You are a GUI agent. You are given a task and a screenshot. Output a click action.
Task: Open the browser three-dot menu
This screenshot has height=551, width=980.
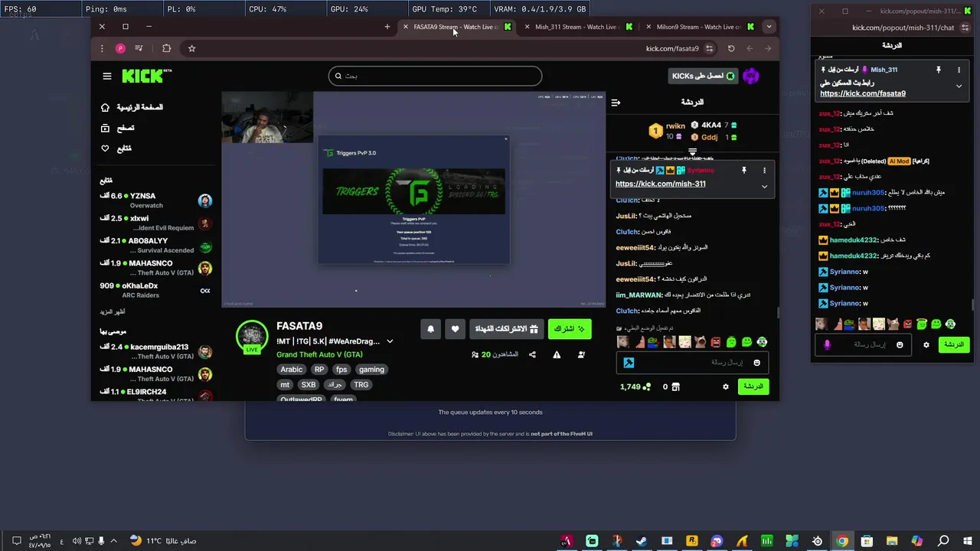[102, 48]
